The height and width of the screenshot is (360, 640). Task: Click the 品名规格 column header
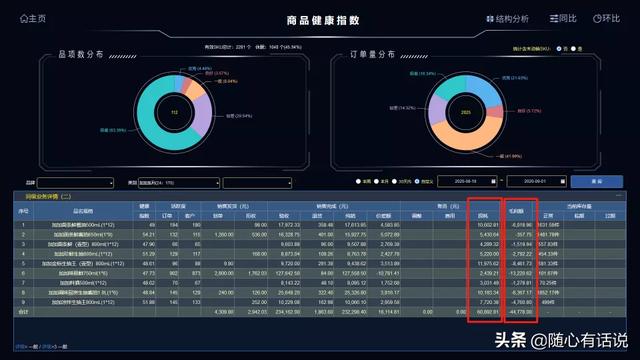(83, 211)
